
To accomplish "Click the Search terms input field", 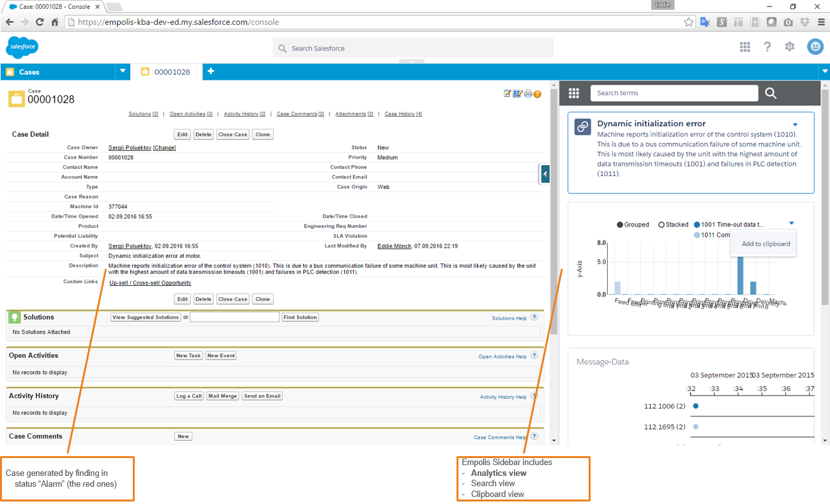I will (x=674, y=93).
